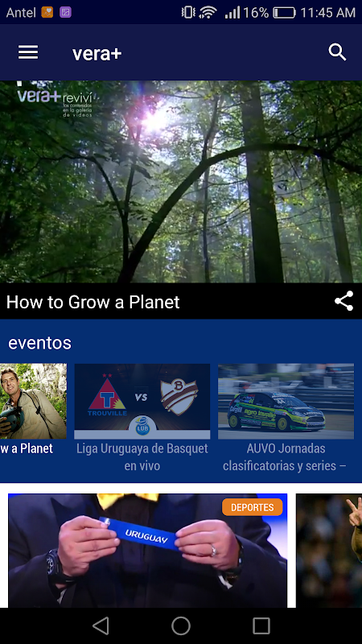Select Liga Uruguaya de Basquet en vivo
362x644 pixels.
[x=142, y=456]
